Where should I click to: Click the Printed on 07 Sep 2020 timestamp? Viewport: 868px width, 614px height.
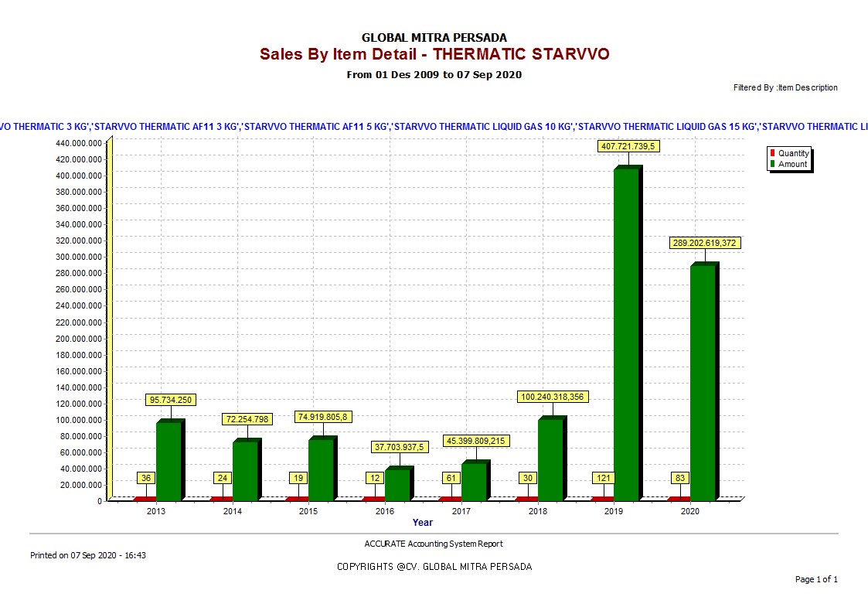pyautogui.click(x=88, y=555)
